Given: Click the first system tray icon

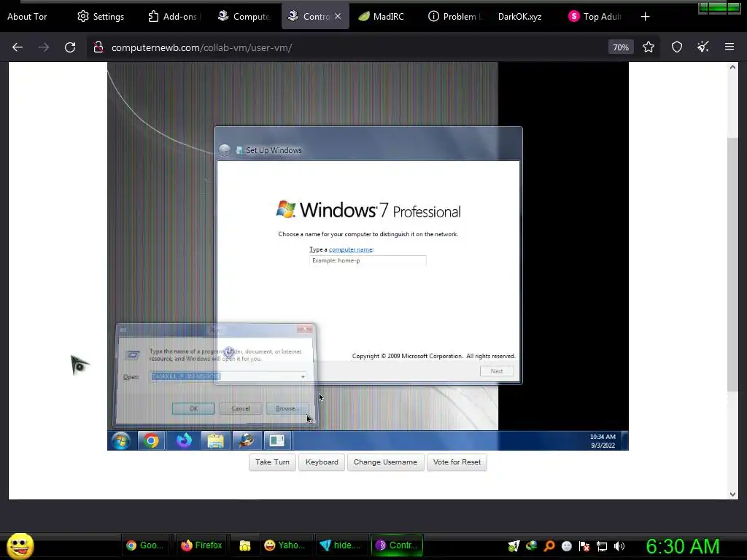Looking at the screenshot, I should click(x=514, y=545).
